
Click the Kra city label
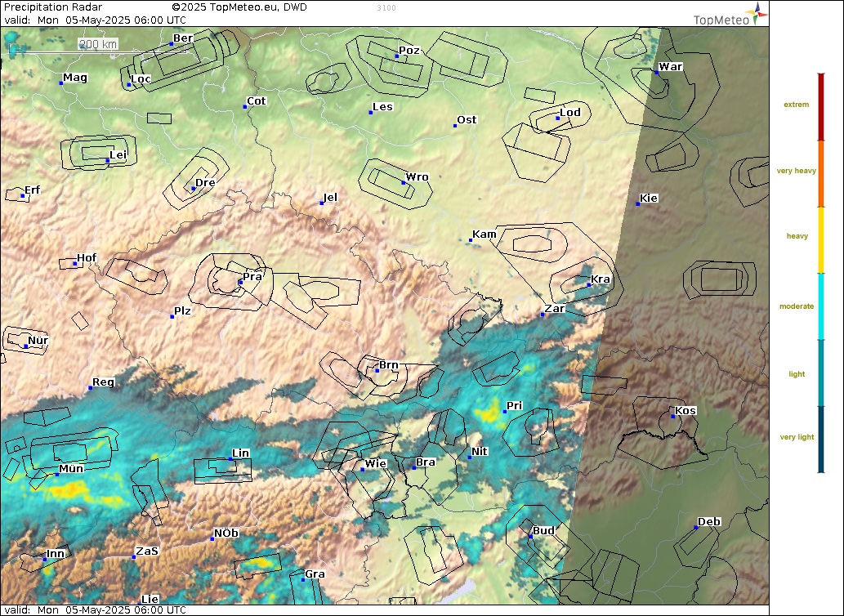[601, 279]
